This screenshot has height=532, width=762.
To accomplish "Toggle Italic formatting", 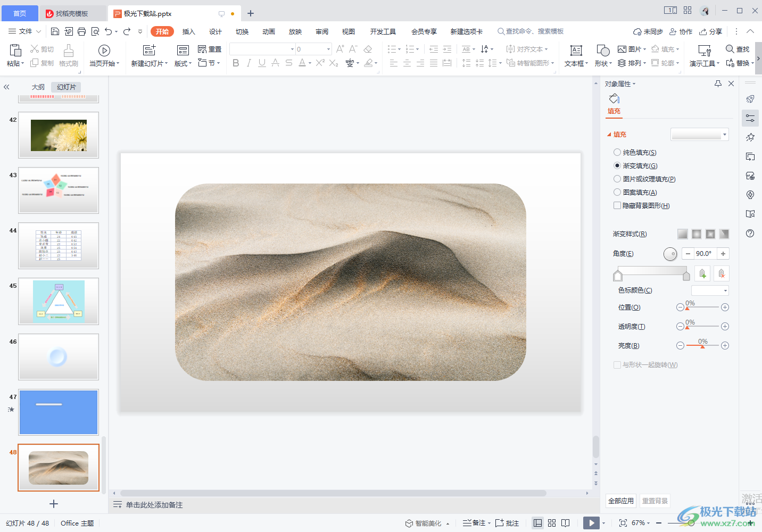I will (249, 63).
